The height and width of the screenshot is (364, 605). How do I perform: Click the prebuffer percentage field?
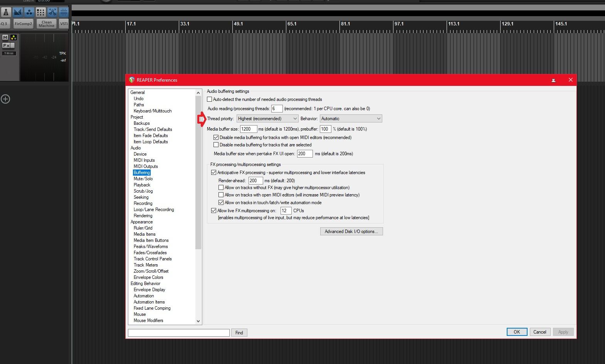point(325,129)
